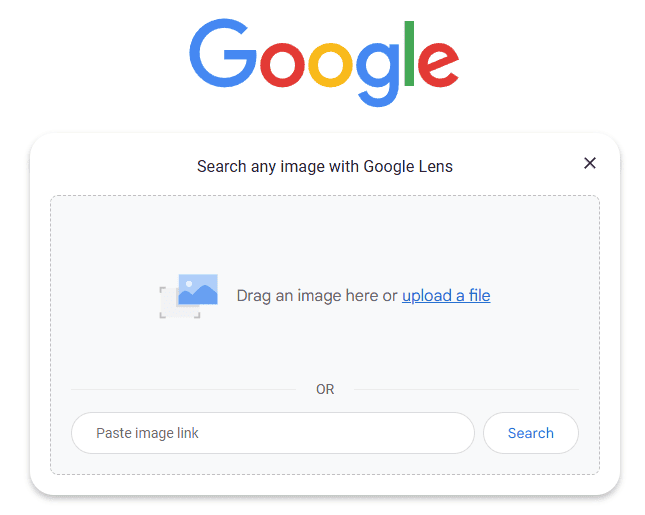The height and width of the screenshot is (515, 645).
Task: Click the upload a file link
Action: click(x=446, y=295)
